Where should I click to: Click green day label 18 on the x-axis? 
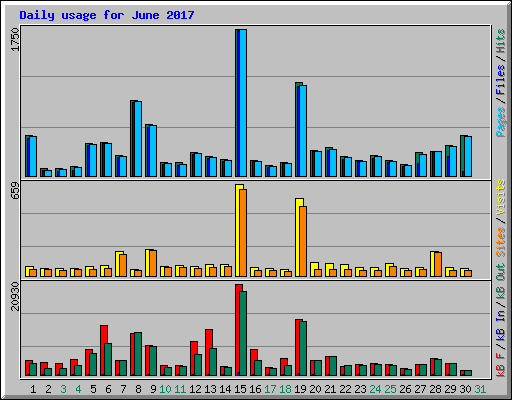285,389
